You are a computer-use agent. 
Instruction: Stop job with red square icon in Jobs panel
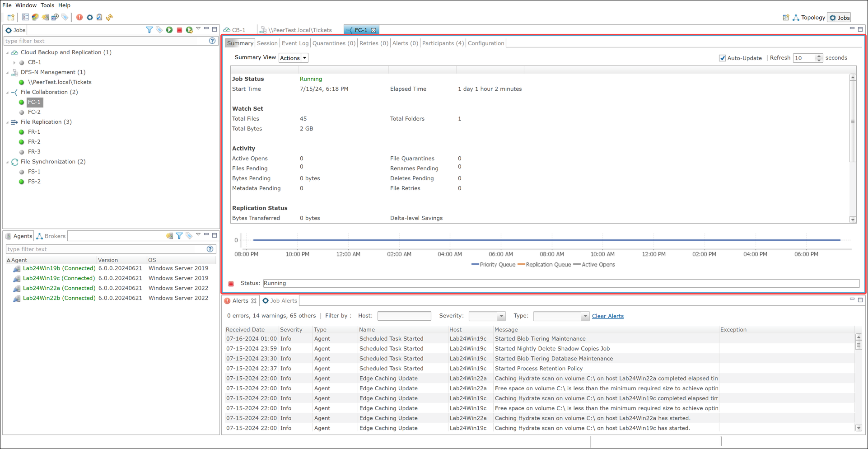[x=179, y=30]
